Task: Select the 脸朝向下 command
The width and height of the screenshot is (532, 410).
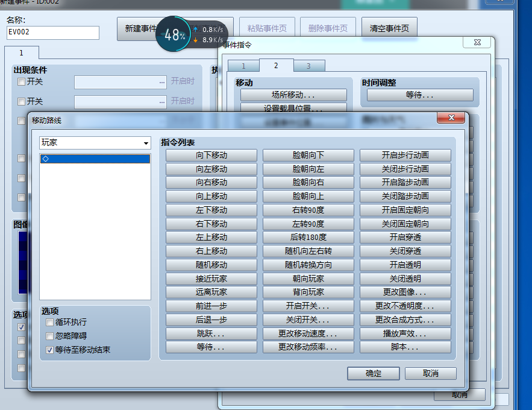Action: point(308,156)
